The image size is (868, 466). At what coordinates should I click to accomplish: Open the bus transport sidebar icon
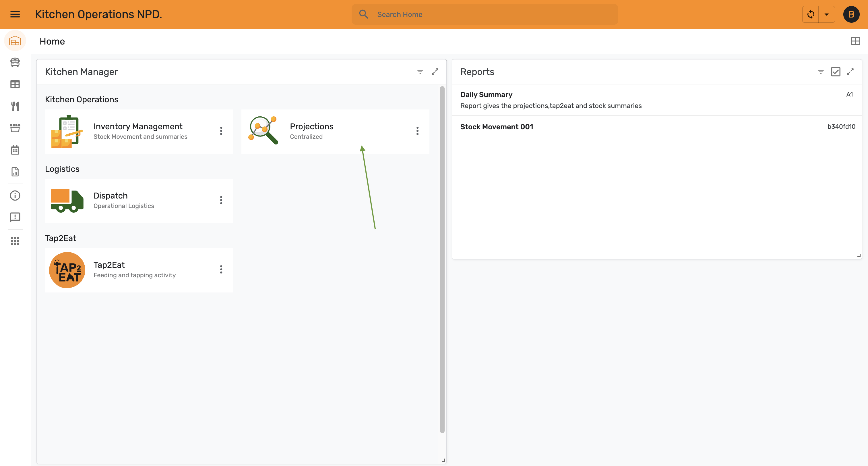click(x=15, y=62)
